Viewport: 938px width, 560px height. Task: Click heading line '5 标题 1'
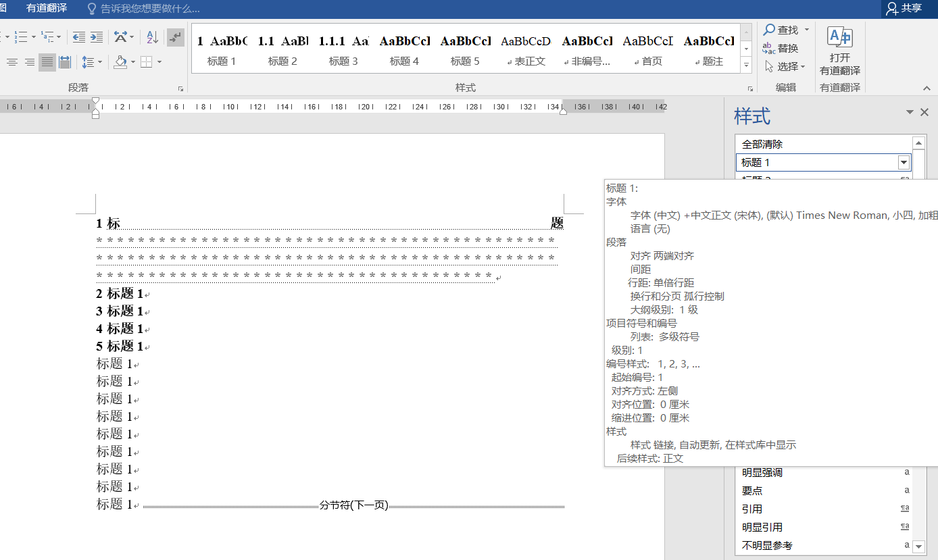pos(120,347)
